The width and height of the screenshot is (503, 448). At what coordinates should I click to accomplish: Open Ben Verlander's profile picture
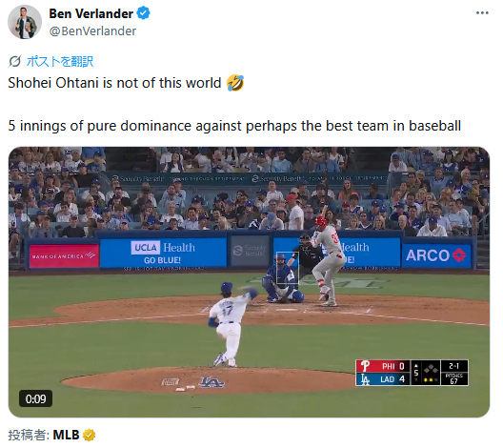[x=25, y=22]
